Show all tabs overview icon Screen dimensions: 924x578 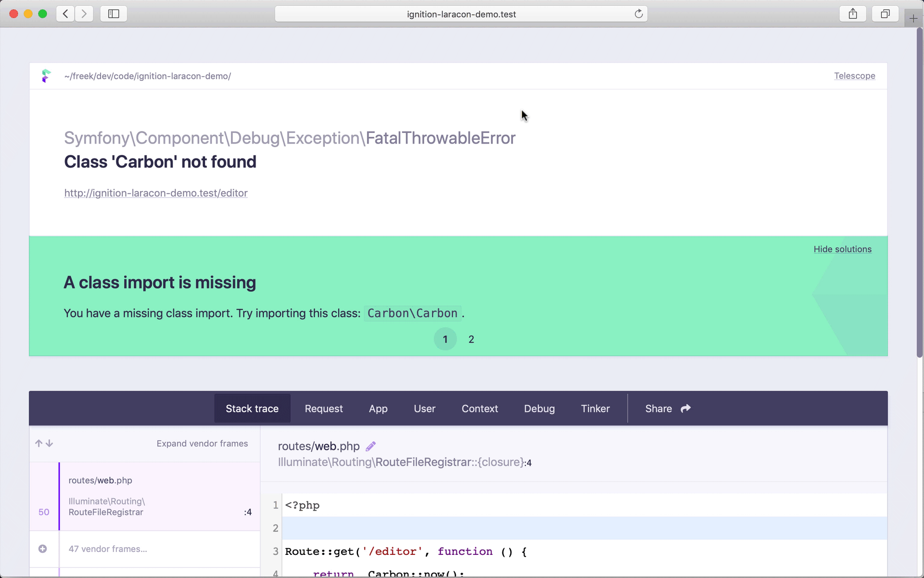pos(885,14)
